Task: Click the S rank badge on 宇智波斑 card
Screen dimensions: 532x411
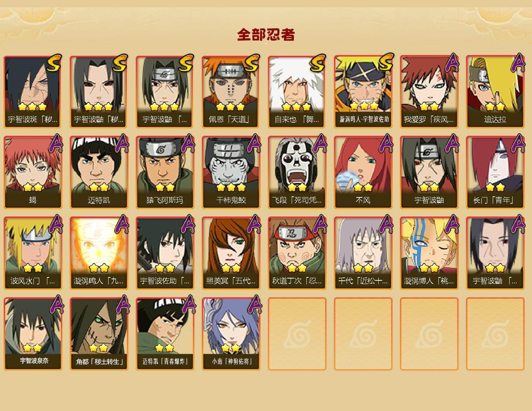Action: [54, 63]
